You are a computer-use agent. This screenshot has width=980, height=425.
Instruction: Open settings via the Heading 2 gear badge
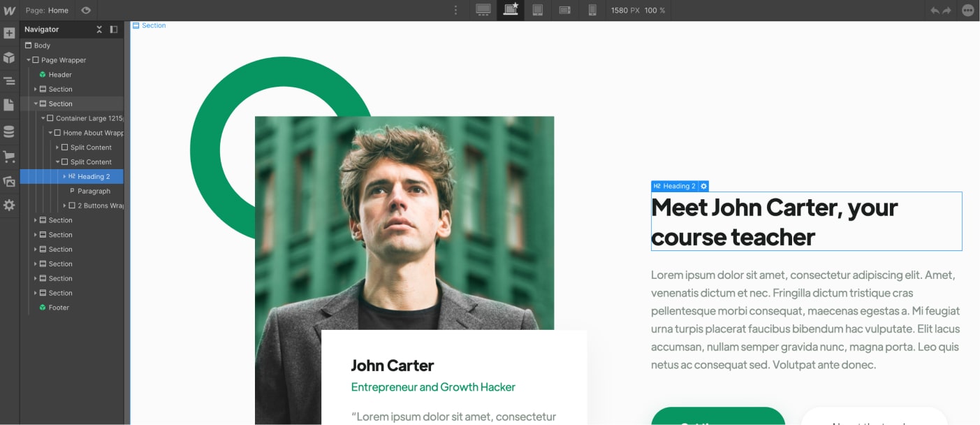[703, 186]
